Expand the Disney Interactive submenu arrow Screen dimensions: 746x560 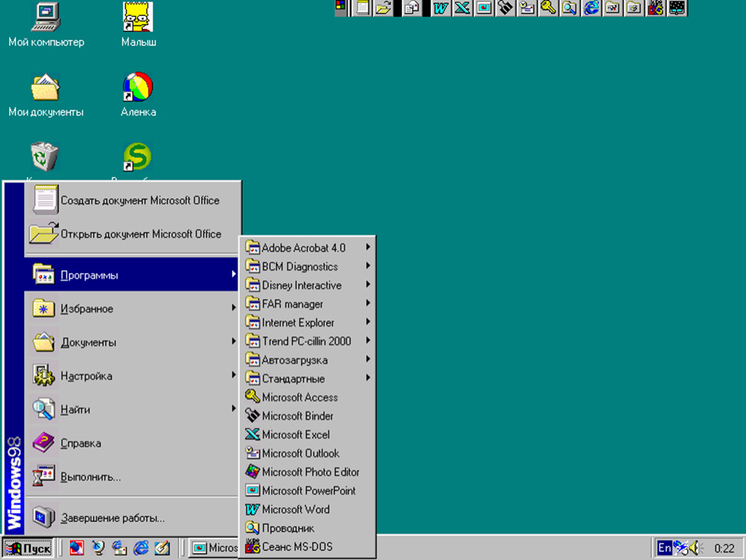(x=368, y=285)
